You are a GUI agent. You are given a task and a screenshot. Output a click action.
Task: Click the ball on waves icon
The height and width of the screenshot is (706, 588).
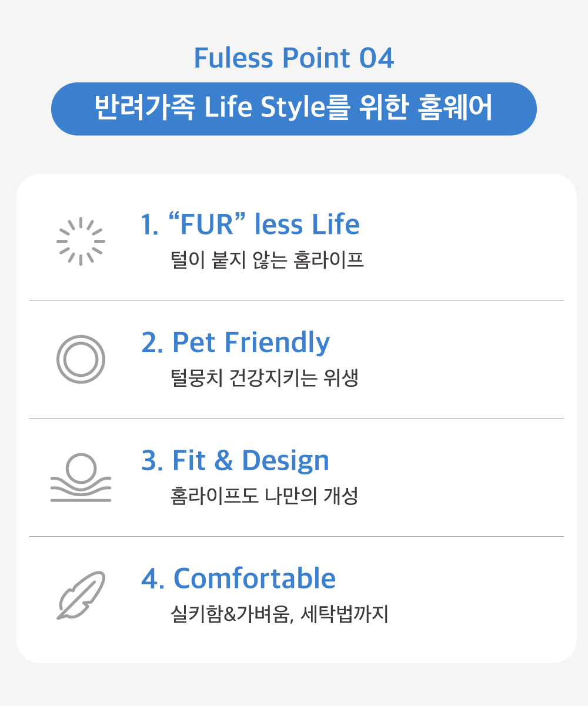tap(81, 477)
